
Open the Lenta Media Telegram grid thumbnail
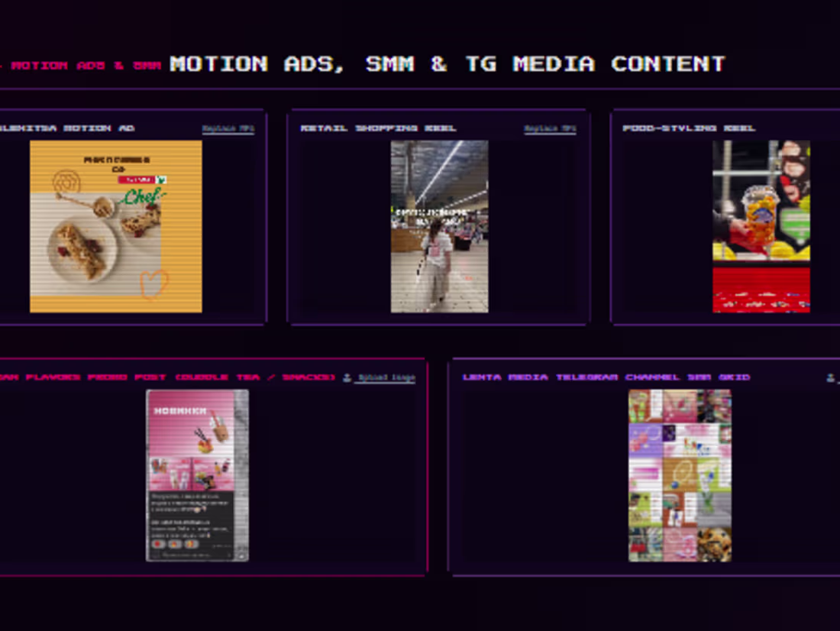point(680,475)
